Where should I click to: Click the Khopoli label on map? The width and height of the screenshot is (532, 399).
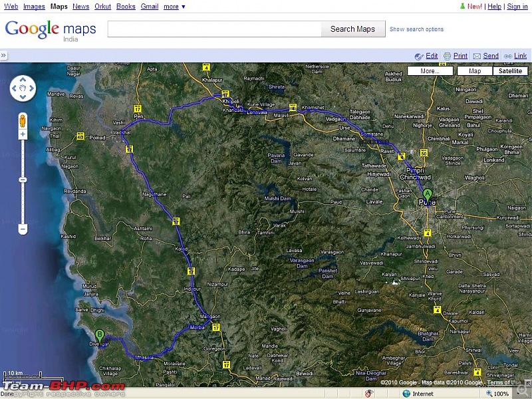[231, 102]
